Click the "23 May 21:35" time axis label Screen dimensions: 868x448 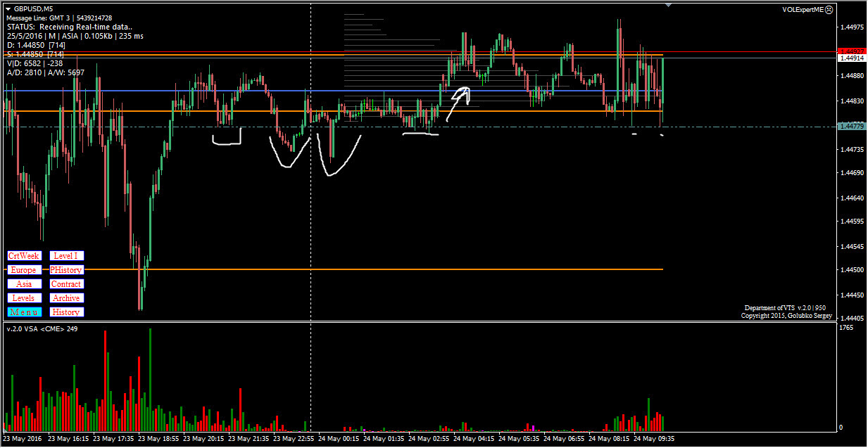(x=249, y=439)
